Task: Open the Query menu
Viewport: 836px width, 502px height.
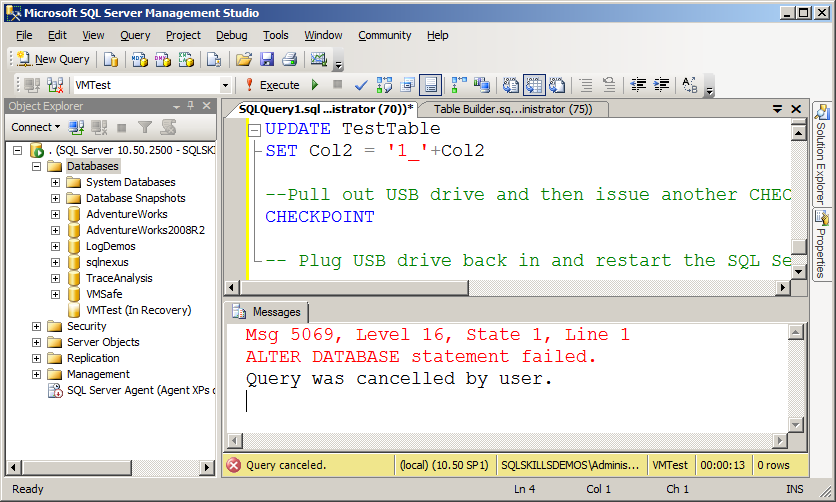Action: coord(135,35)
